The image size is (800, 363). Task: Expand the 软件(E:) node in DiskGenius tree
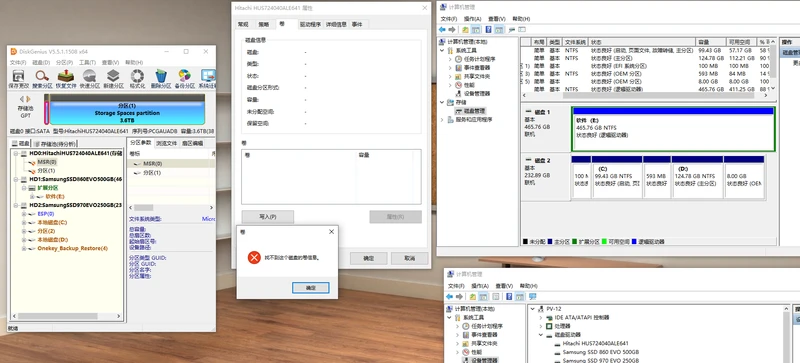pos(32,197)
